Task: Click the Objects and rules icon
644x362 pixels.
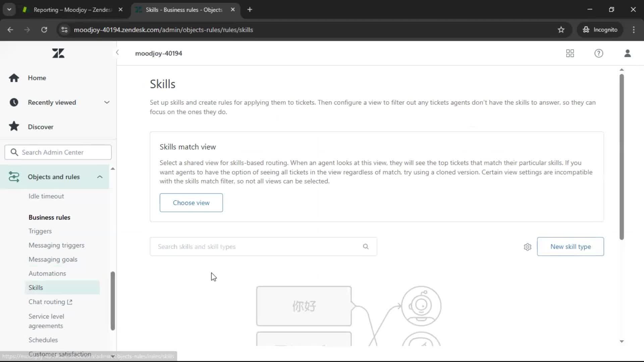Action: click(14, 177)
